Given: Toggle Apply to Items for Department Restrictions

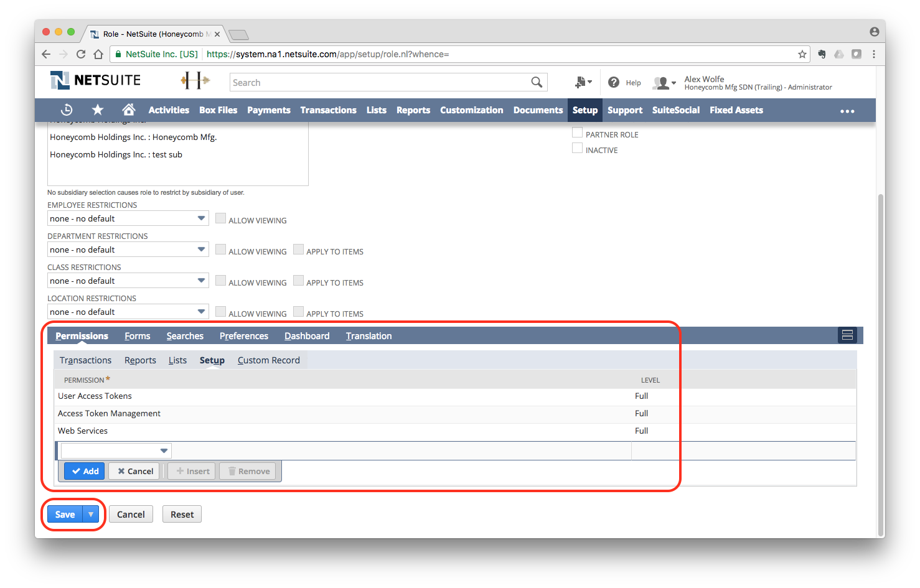Looking at the screenshot, I should (298, 250).
